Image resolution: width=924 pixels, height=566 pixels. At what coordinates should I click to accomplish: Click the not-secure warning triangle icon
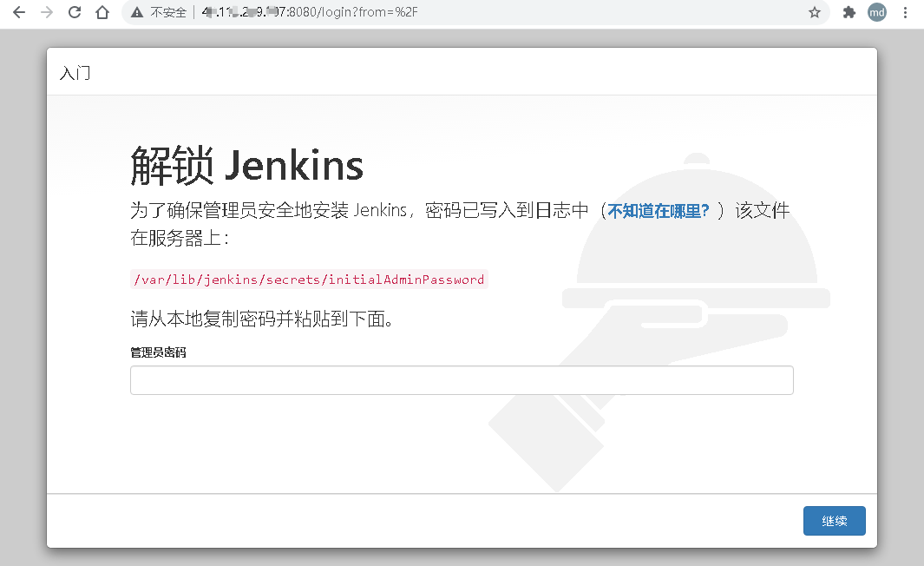[x=137, y=12]
